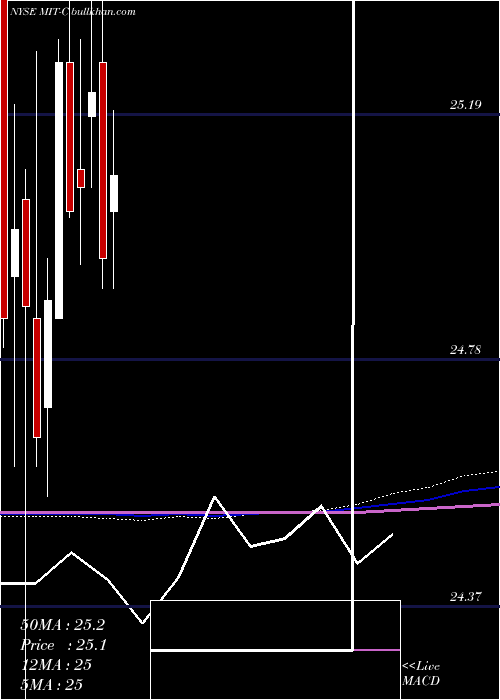The image size is (500, 700).
Task: Click the 24.78 price level label
Action: (465, 350)
